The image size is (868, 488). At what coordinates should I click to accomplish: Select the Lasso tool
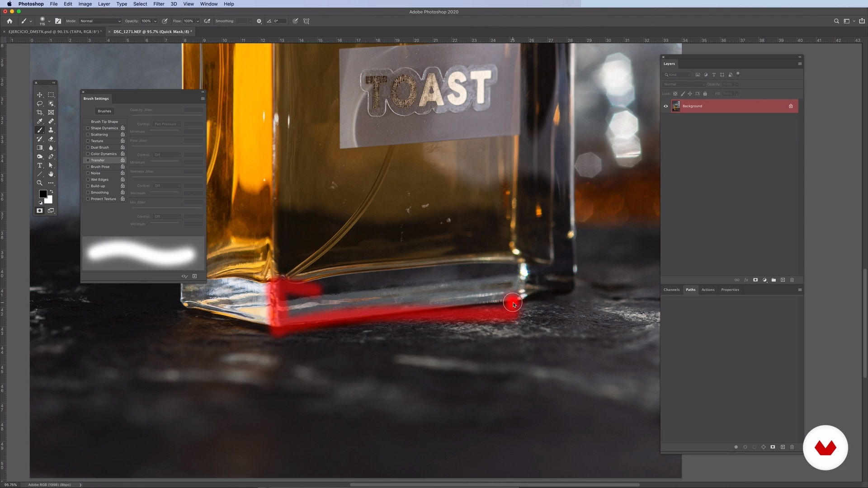point(40,103)
